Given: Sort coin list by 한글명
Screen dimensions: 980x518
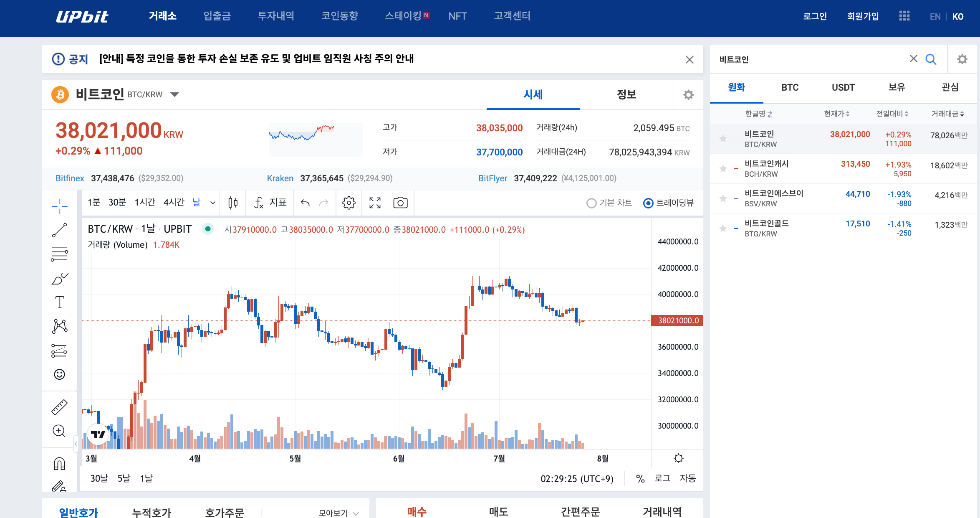Looking at the screenshot, I should pyautogui.click(x=758, y=114).
